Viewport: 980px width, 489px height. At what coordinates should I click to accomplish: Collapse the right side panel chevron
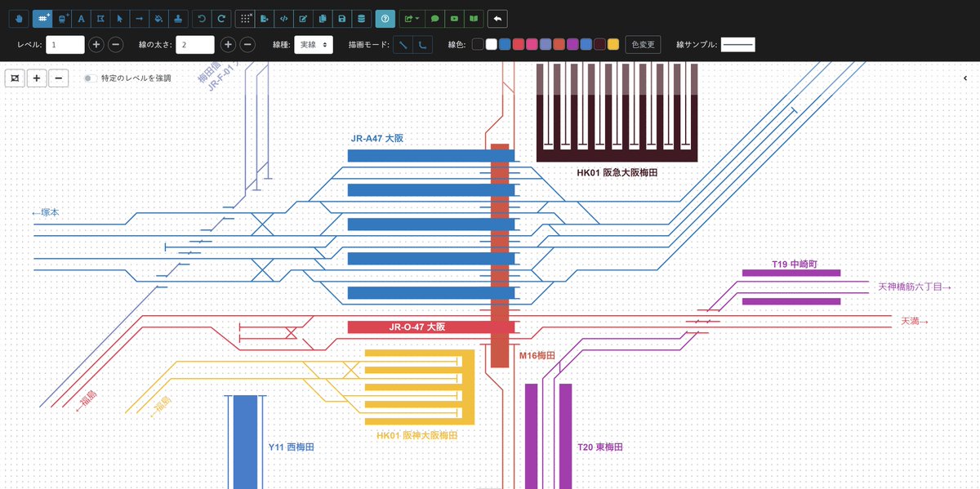pos(967,78)
